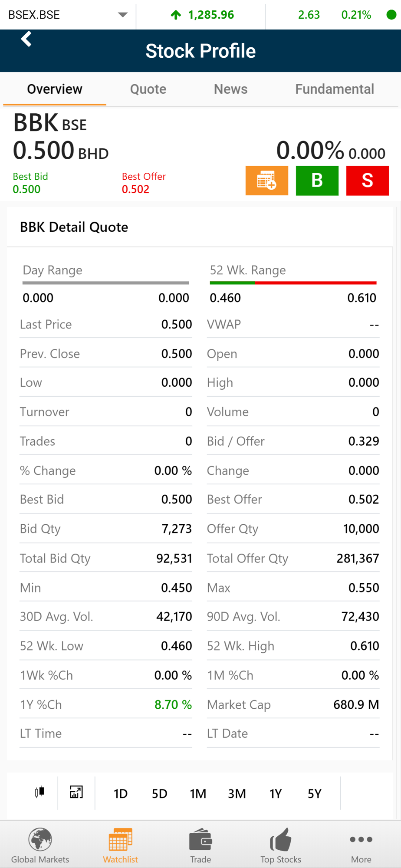The height and width of the screenshot is (868, 401).
Task: Switch to the Overview tab
Action: click(x=55, y=89)
